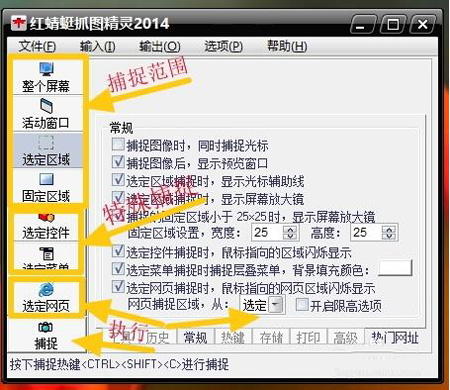Minimize the capture tool window
Image resolution: width=450 pixels, height=390 pixels.
coord(363,24)
